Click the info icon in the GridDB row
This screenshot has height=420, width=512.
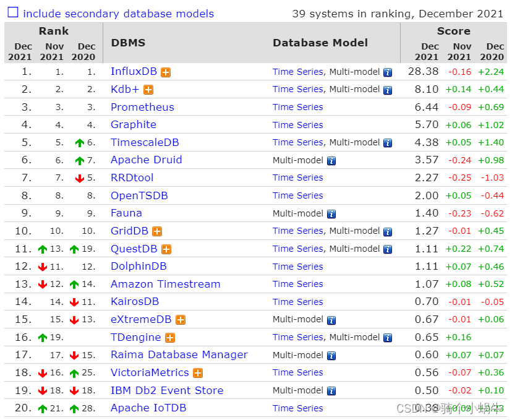tap(388, 232)
